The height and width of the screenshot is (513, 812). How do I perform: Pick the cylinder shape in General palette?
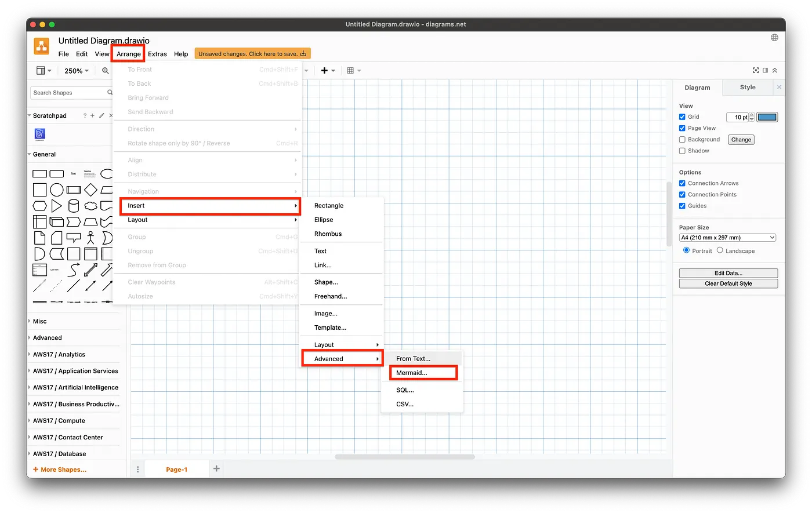coord(74,206)
